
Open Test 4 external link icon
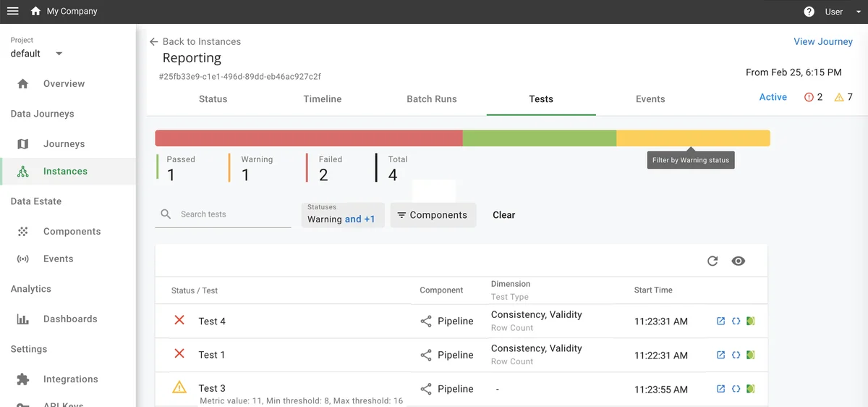coord(720,322)
